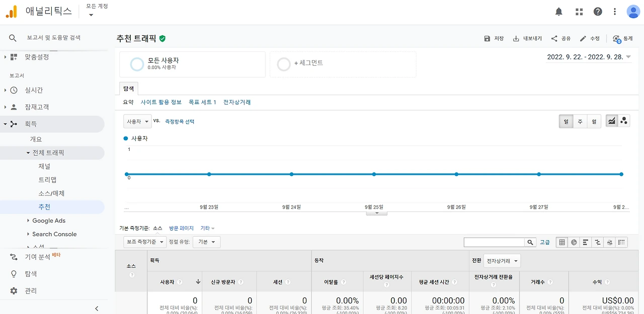The width and height of the screenshot is (644, 314).
Task: Switch chart to motion chart view
Action: [624, 121]
